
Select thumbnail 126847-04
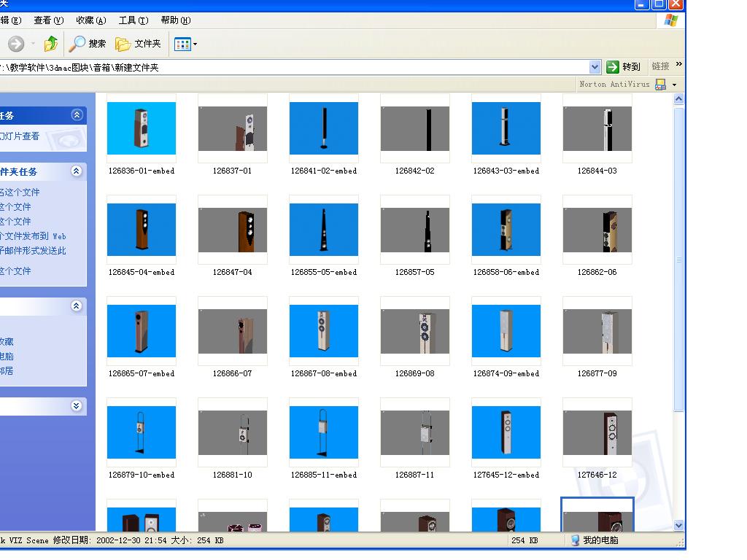[x=233, y=230]
